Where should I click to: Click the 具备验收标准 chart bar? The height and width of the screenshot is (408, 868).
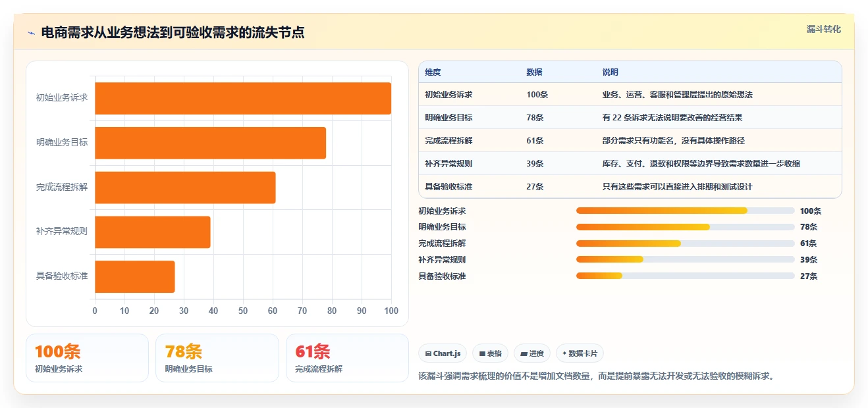(135, 276)
